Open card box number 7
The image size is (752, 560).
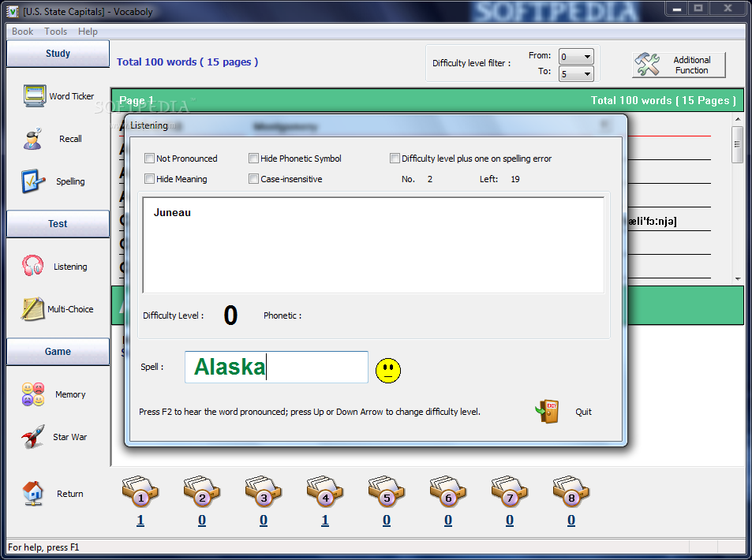tap(510, 491)
